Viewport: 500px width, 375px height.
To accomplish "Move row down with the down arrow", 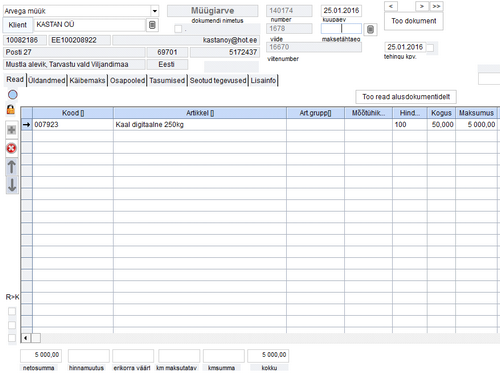I will coord(12,185).
